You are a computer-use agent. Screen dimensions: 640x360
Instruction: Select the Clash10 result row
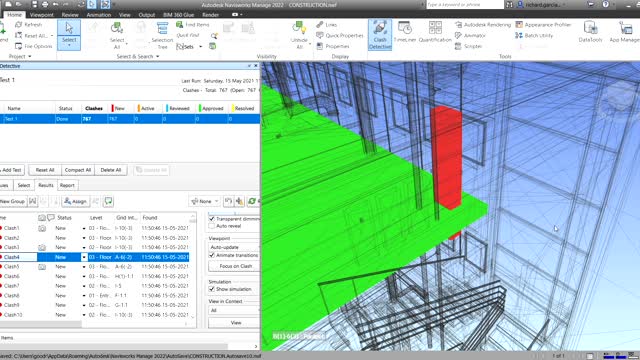coord(95,315)
